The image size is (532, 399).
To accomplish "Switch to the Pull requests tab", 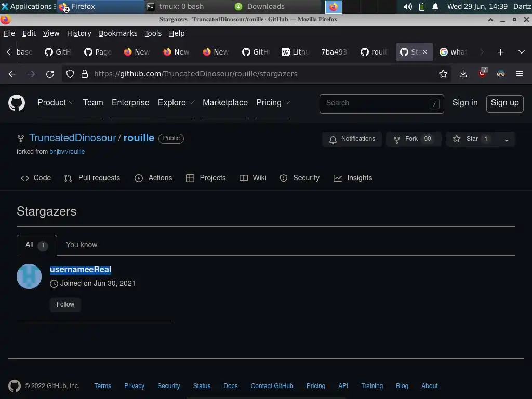I will pos(92,178).
